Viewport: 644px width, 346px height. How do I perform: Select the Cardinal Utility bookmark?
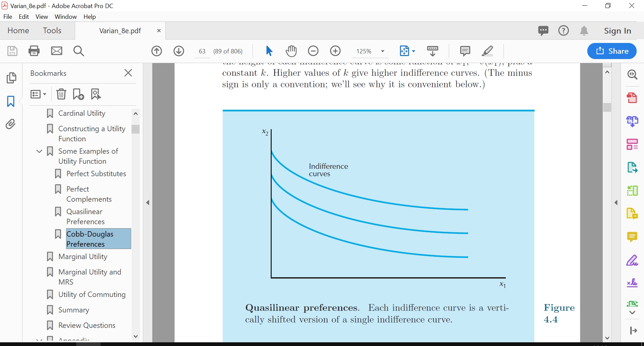pyautogui.click(x=82, y=113)
